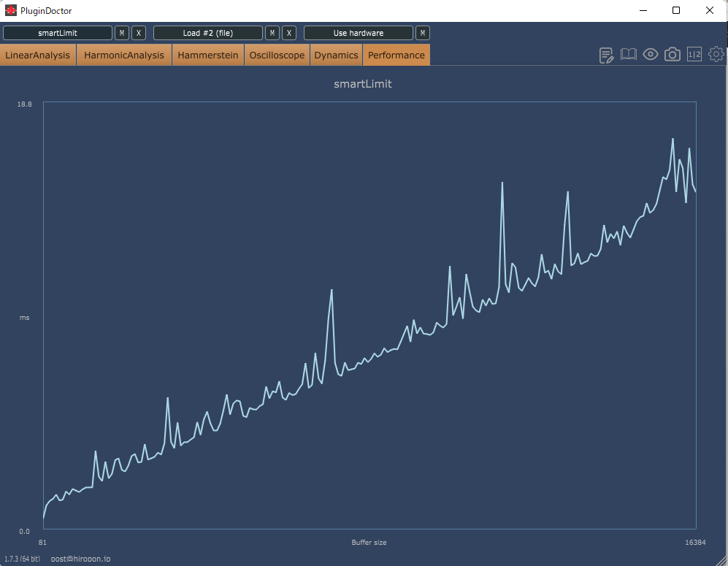This screenshot has width=728, height=566.
Task: Click the ms axis unit label
Action: pos(24,318)
